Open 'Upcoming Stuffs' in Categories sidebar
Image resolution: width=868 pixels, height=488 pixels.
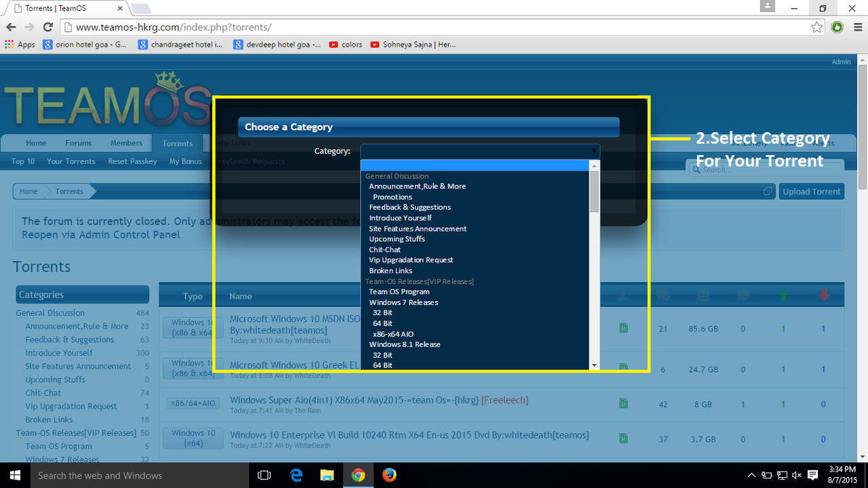coord(56,380)
